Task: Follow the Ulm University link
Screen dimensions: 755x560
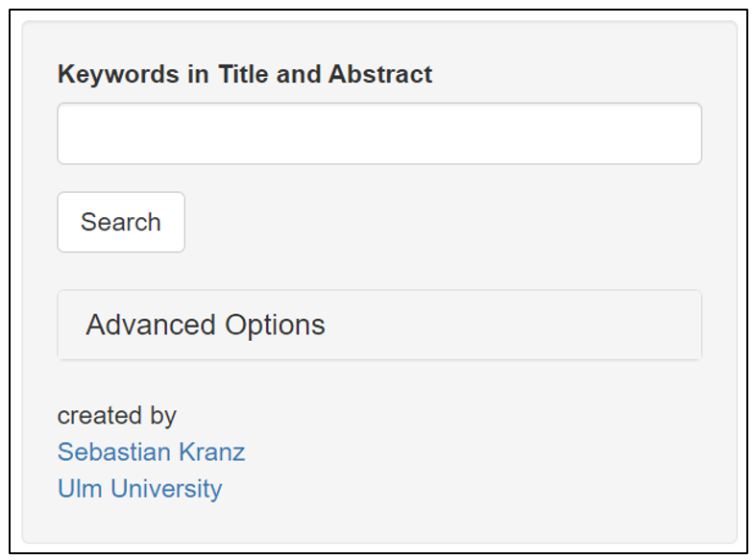Action: 139,488
